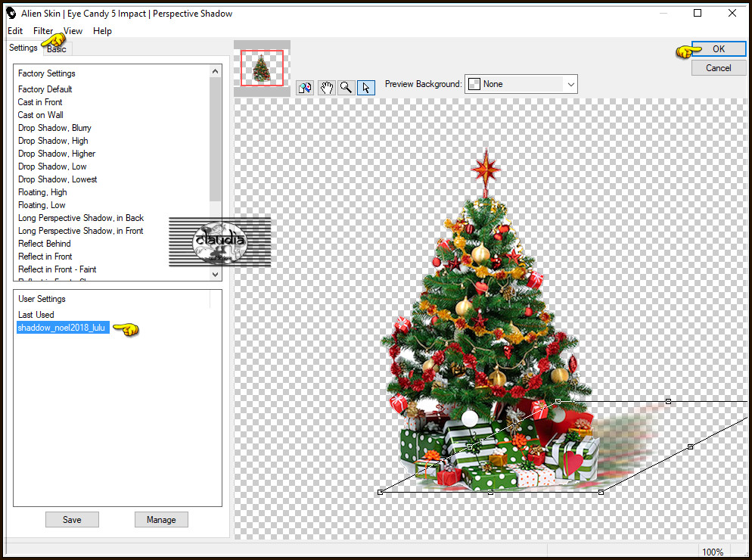Open the Edit menu
Screen dimensions: 752x560
pyautogui.click(x=15, y=31)
